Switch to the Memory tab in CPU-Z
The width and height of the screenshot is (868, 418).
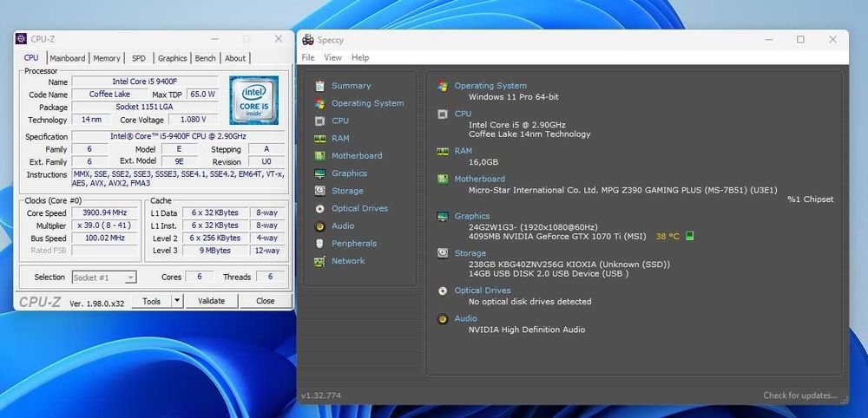tap(106, 58)
